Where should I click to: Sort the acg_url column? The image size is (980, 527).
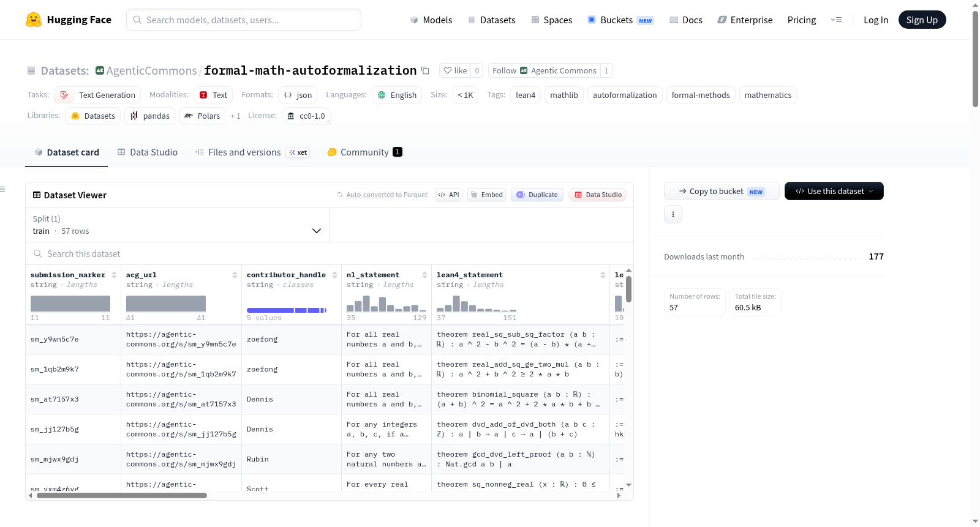pos(235,275)
